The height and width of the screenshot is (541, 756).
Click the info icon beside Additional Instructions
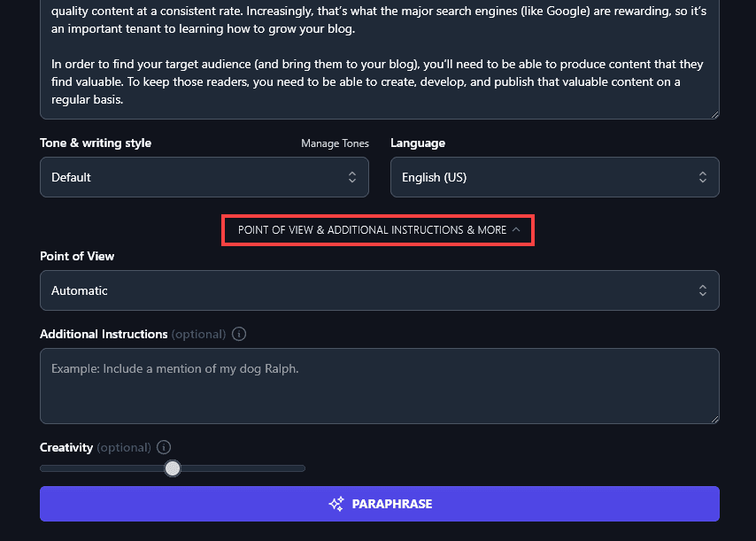click(x=239, y=335)
